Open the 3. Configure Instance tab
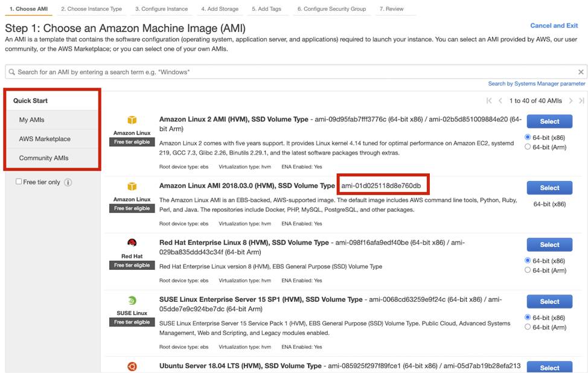 tap(161, 8)
